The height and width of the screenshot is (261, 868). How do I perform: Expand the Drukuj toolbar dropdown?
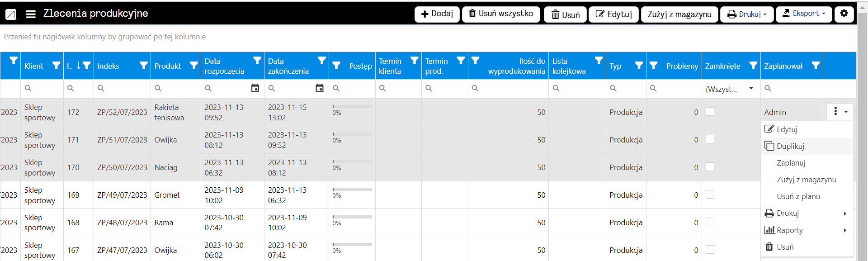747,14
